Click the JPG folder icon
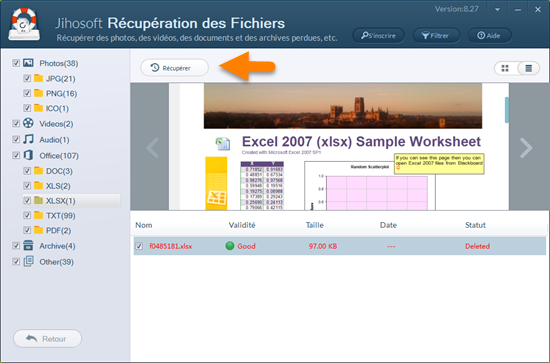This screenshot has width=550, height=363. tap(39, 78)
